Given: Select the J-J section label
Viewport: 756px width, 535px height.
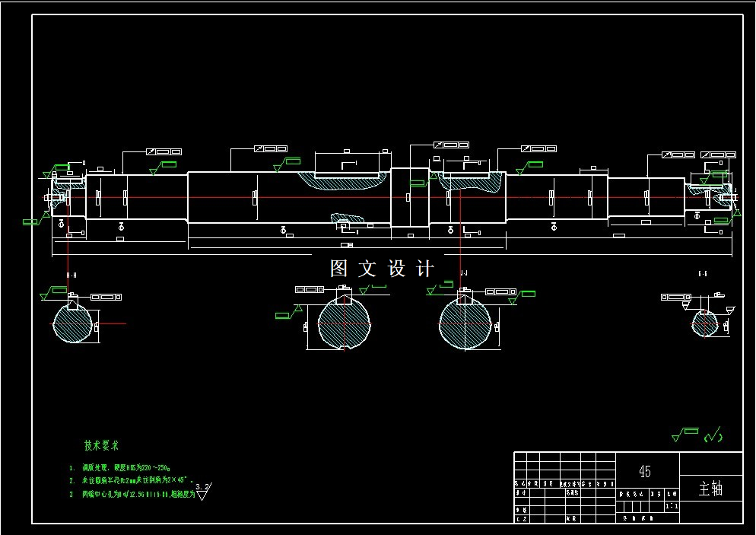Looking at the screenshot, I should pos(463,273).
